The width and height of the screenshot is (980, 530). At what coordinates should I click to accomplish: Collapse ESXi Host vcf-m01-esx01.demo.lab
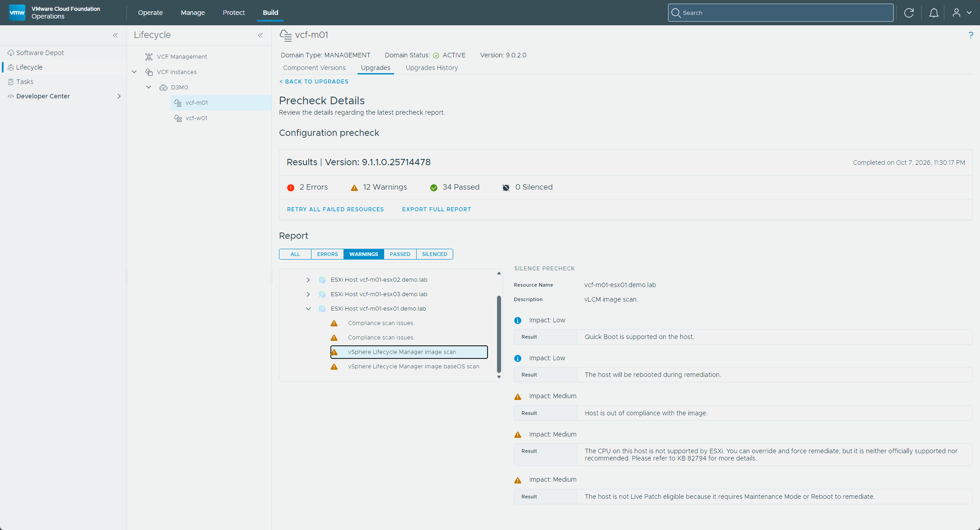[x=308, y=309]
